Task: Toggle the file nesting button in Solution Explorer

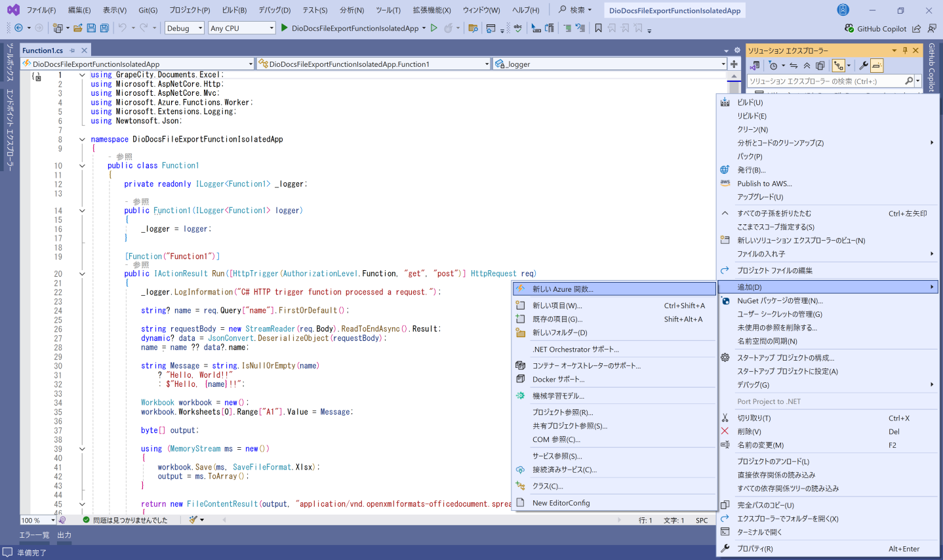Action: coord(838,66)
